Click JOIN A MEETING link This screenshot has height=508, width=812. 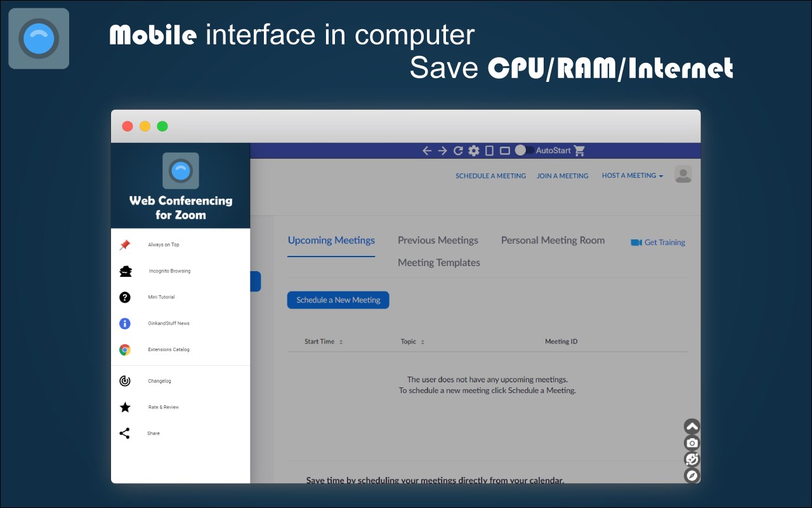[563, 176]
